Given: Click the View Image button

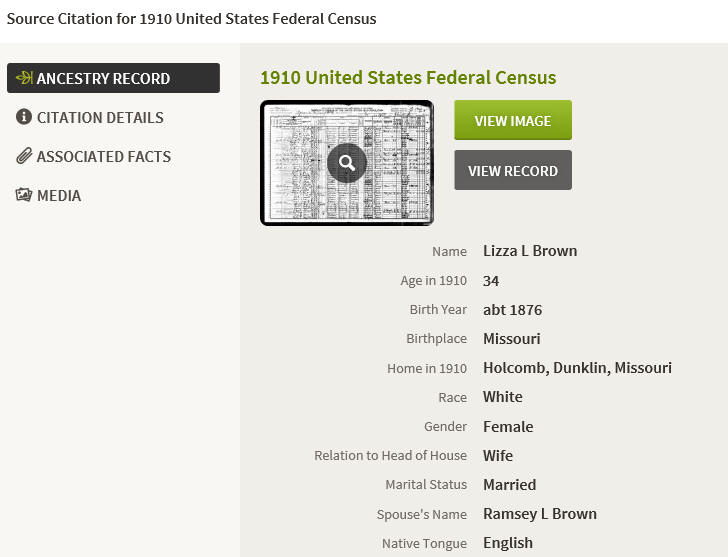Looking at the screenshot, I should tap(513, 120).
